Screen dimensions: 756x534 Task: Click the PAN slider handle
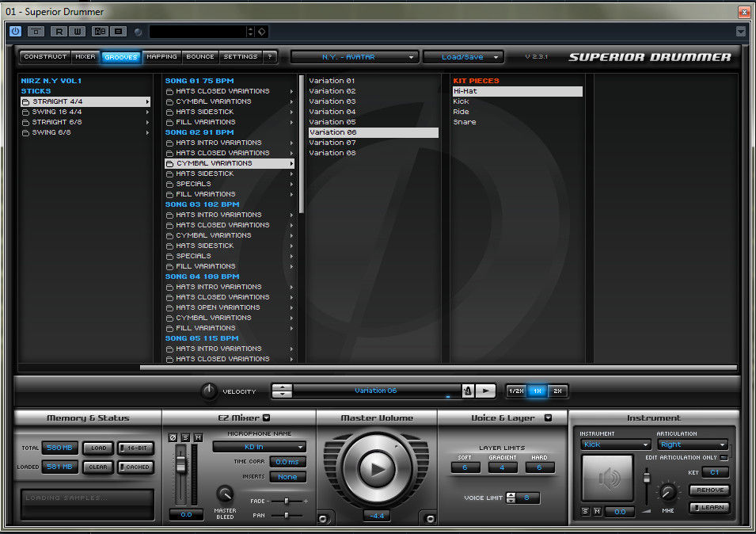coord(287,515)
